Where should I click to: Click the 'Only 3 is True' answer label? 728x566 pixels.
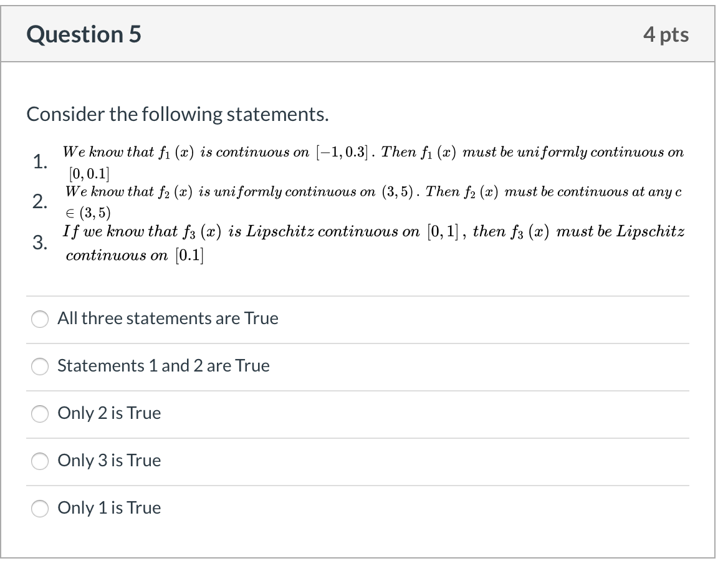point(108,461)
